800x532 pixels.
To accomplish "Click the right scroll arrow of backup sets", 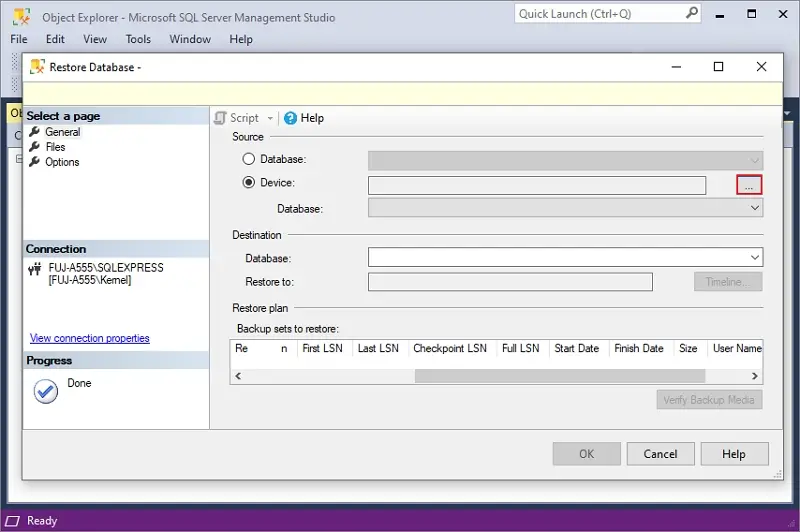I will click(x=755, y=376).
